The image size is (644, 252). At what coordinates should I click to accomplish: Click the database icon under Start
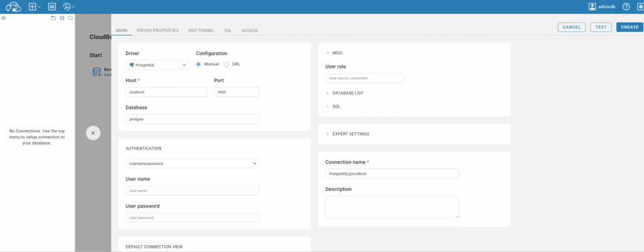click(97, 72)
